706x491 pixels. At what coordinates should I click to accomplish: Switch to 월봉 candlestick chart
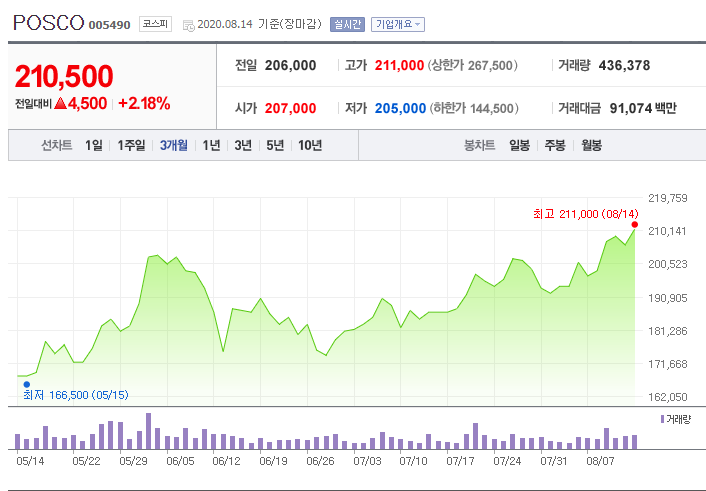pyautogui.click(x=591, y=145)
